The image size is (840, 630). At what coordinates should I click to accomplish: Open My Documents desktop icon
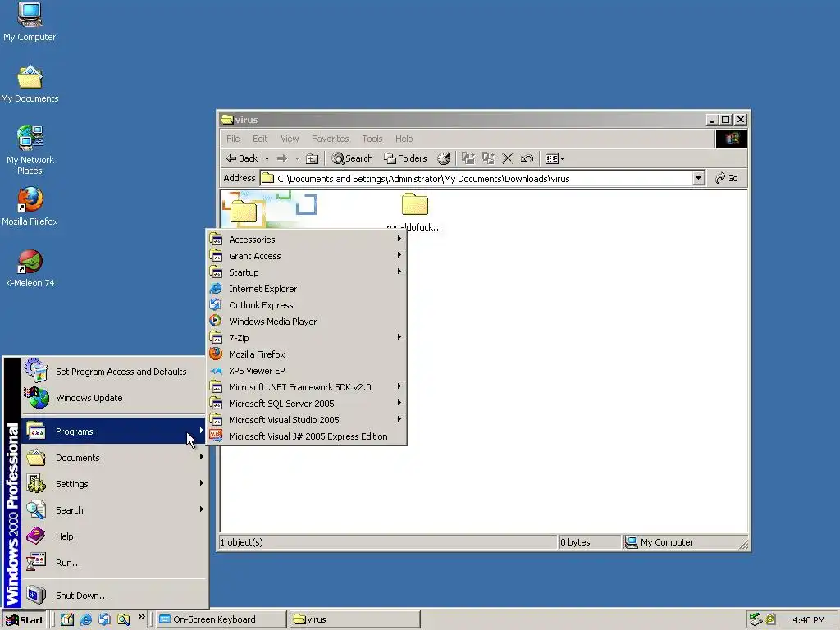(30, 84)
